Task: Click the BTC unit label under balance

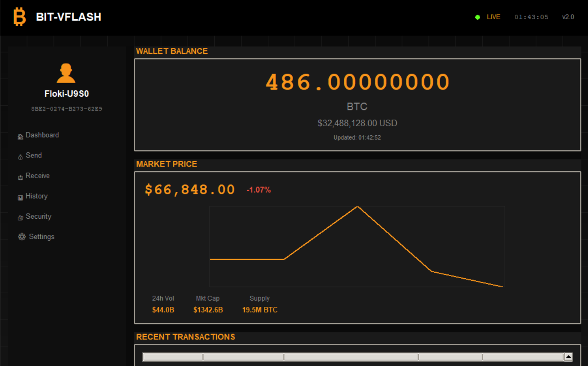Action: click(357, 106)
